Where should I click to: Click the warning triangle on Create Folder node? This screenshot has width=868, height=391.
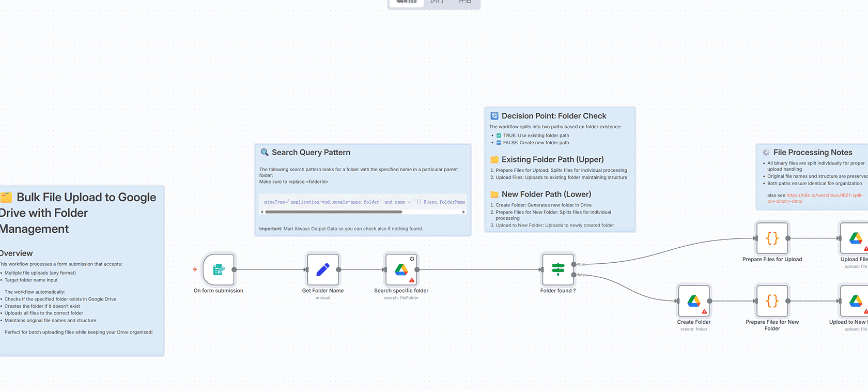[704, 311]
